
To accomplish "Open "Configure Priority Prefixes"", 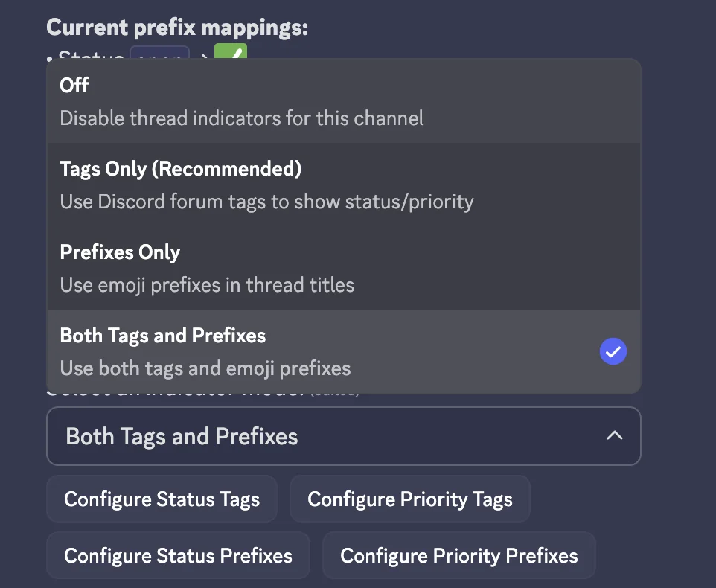I will point(458,555).
